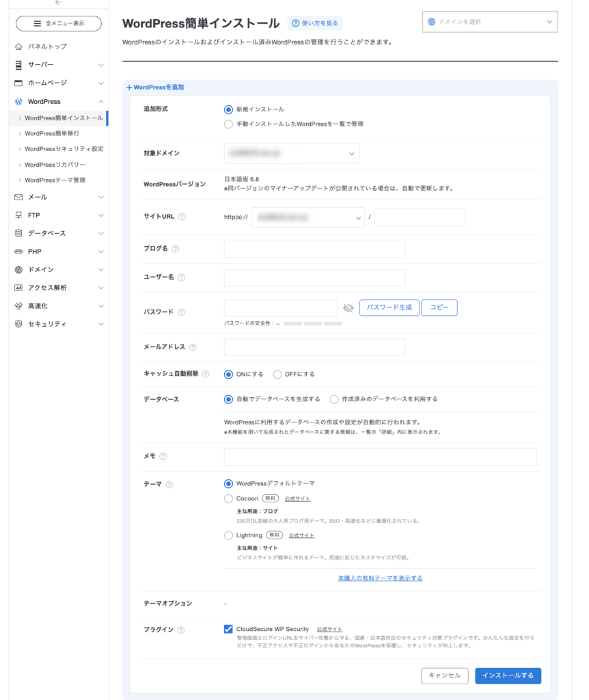The image size is (589, 700).
Task: Click the back arrow at sidebar top
Action: pyautogui.click(x=59, y=3)
